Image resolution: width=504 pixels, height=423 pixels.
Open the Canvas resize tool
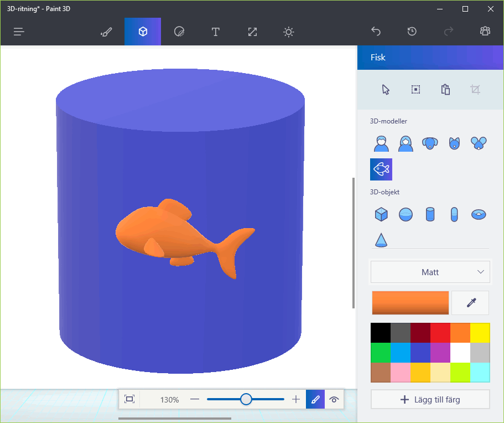point(252,32)
